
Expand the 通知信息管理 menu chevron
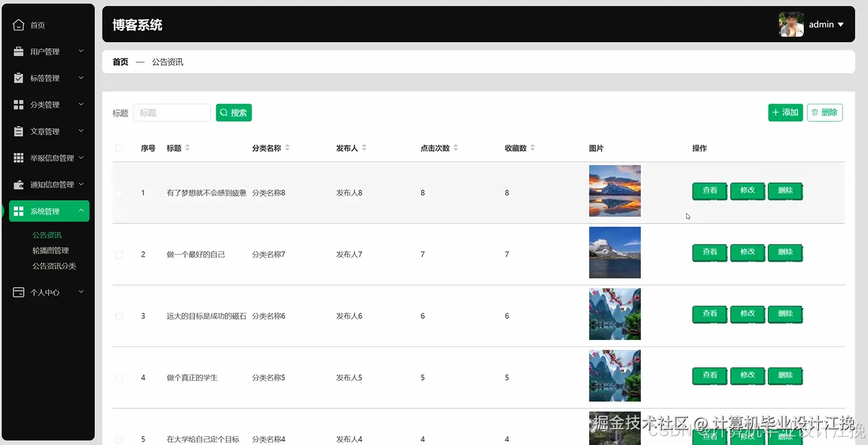tap(81, 184)
